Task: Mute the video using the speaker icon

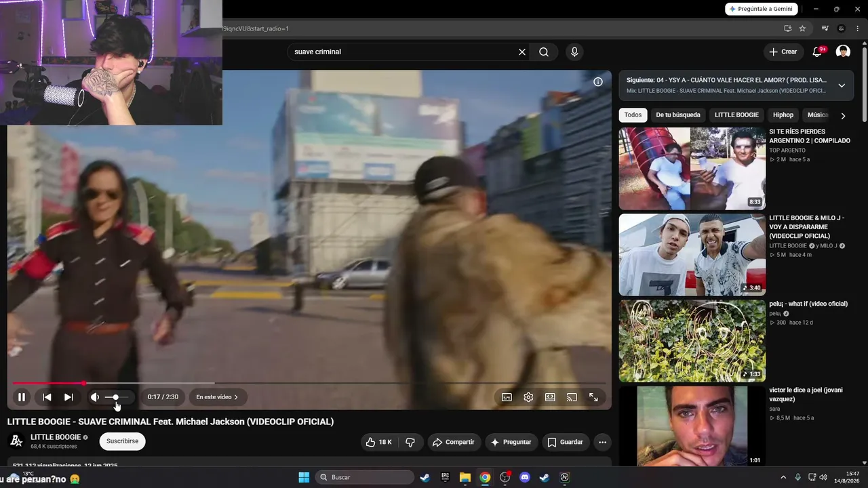Action: 95,397
